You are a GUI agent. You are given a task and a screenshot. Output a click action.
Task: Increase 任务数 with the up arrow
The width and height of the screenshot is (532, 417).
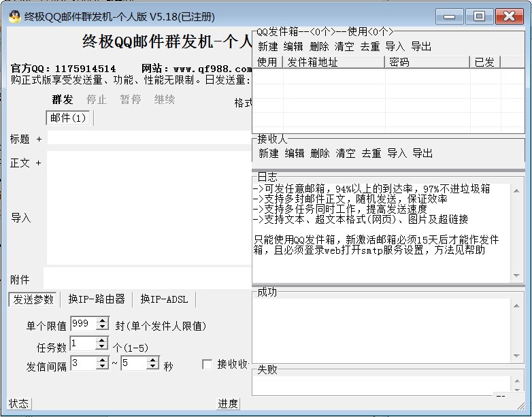pos(101,340)
